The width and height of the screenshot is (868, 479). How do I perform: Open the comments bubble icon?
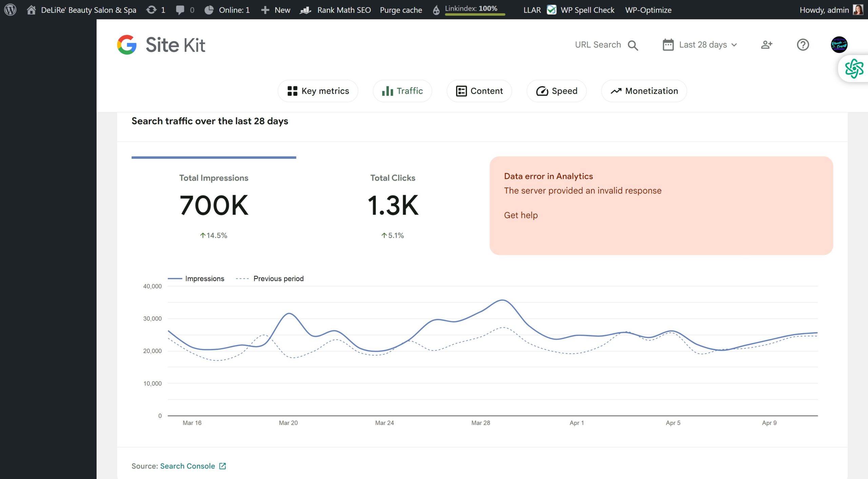(180, 10)
